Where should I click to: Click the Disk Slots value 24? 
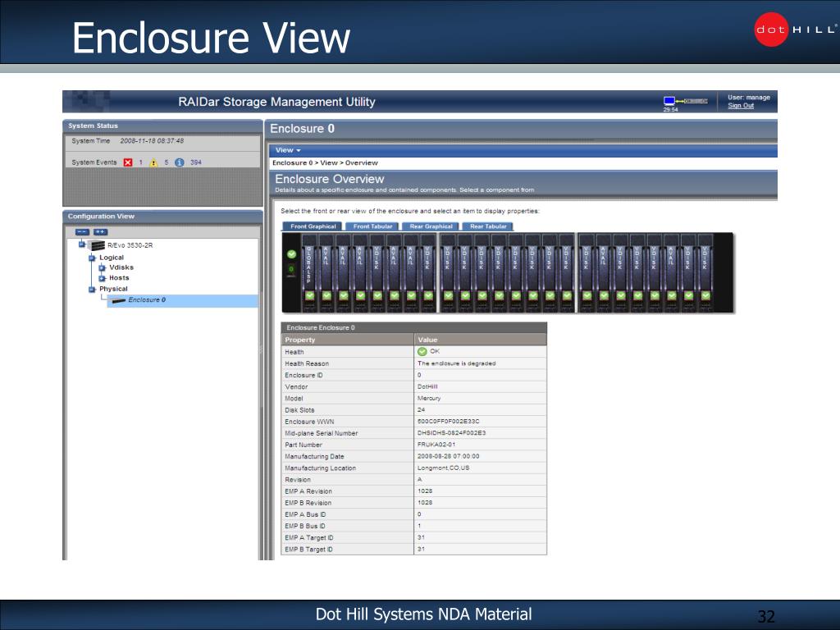point(421,410)
